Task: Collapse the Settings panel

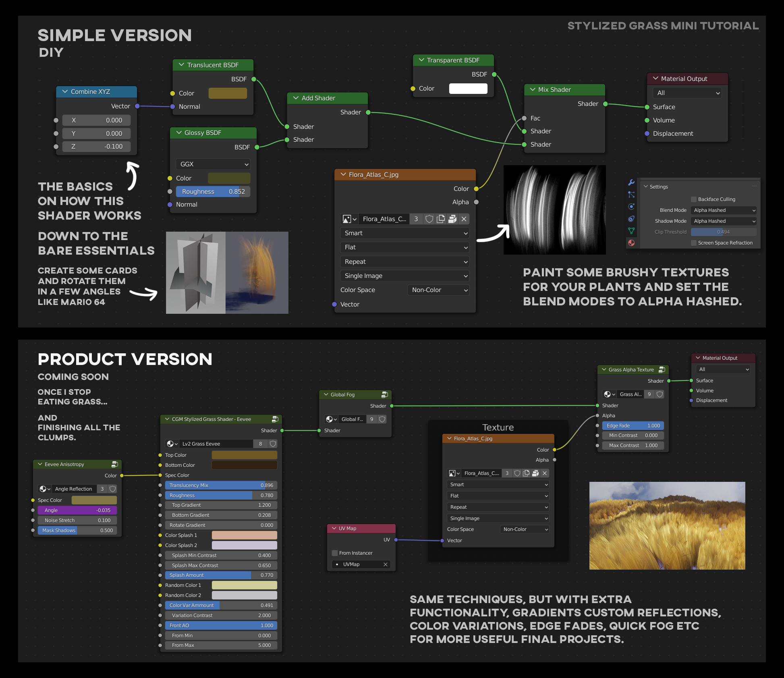Action: tap(646, 187)
